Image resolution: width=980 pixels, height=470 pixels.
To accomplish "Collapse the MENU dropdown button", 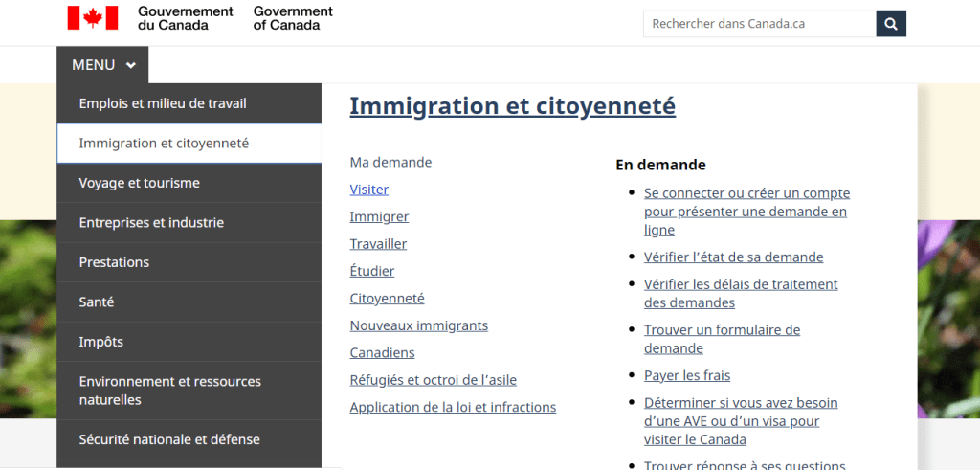I will (102, 65).
